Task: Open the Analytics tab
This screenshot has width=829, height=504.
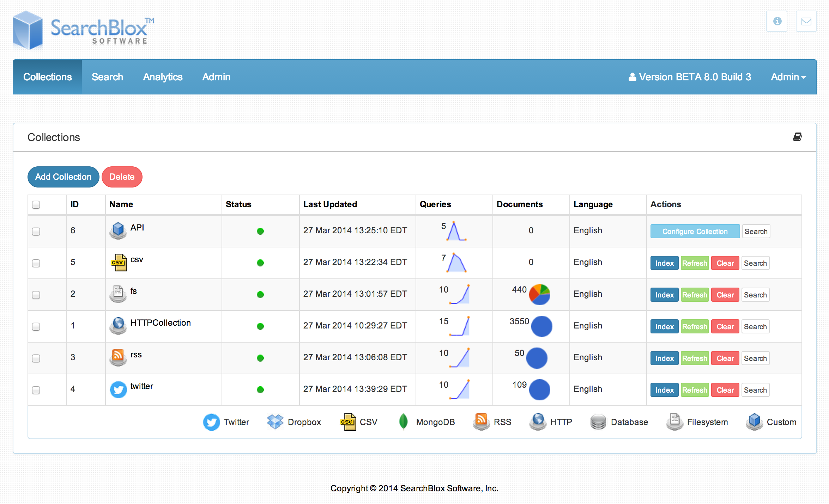Action: tap(163, 77)
